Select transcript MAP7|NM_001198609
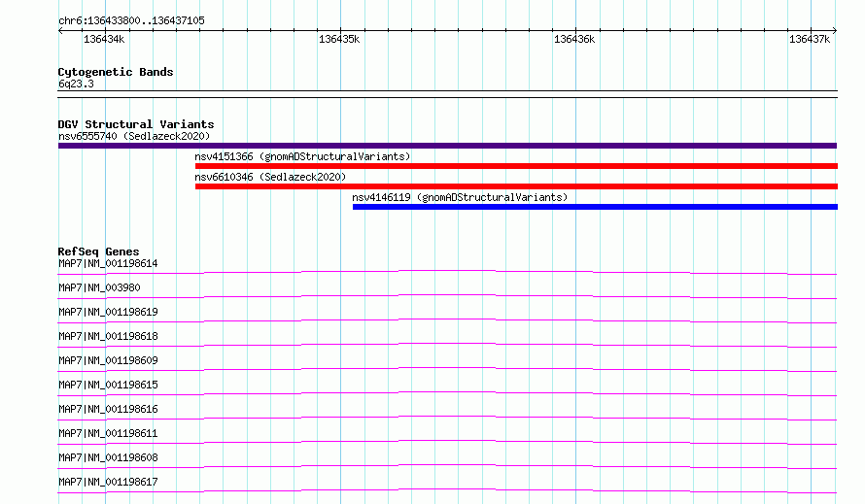 [108, 360]
